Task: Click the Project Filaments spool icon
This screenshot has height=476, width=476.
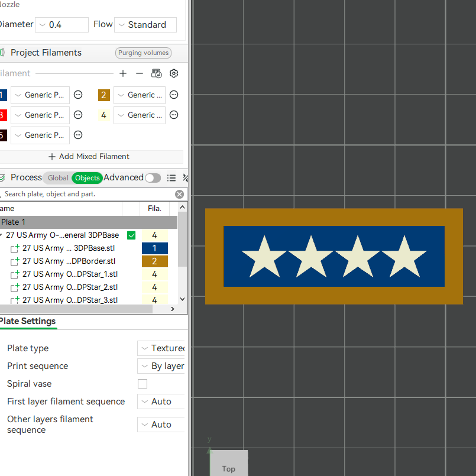Action: click(2, 53)
